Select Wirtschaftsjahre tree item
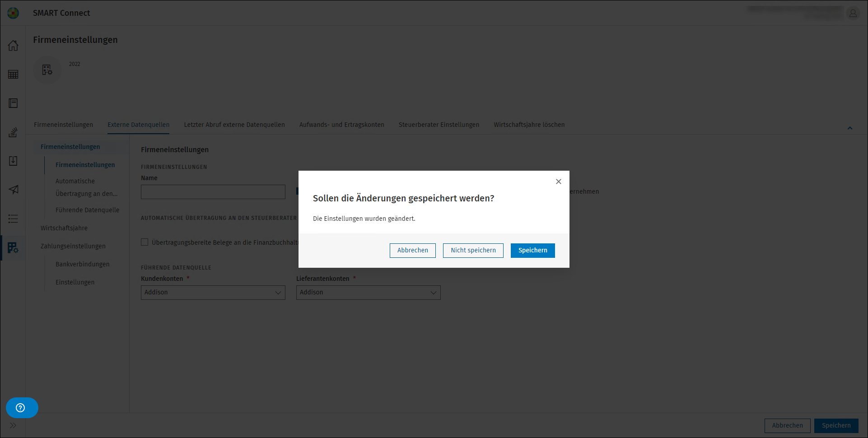The height and width of the screenshot is (438, 868). [64, 228]
